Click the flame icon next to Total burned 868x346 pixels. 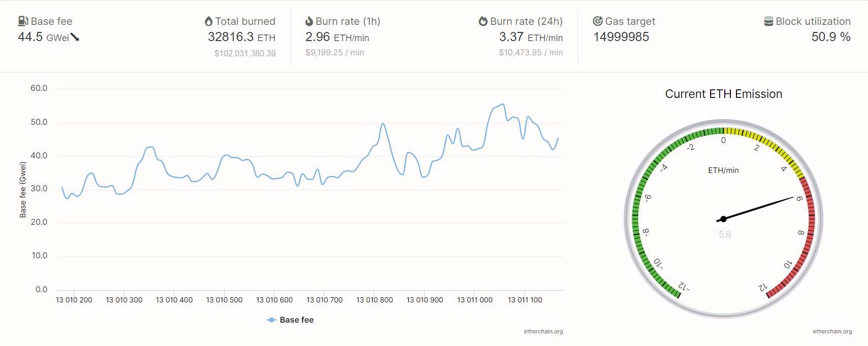click(208, 21)
